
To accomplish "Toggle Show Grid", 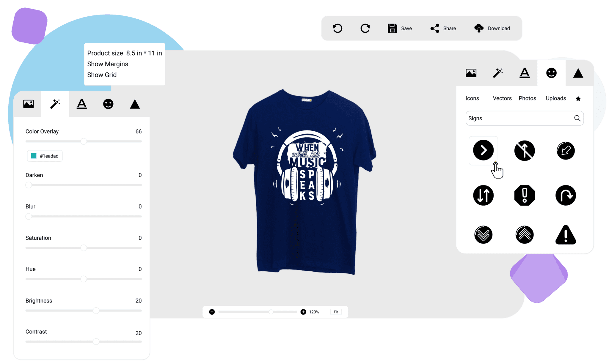I will [101, 75].
